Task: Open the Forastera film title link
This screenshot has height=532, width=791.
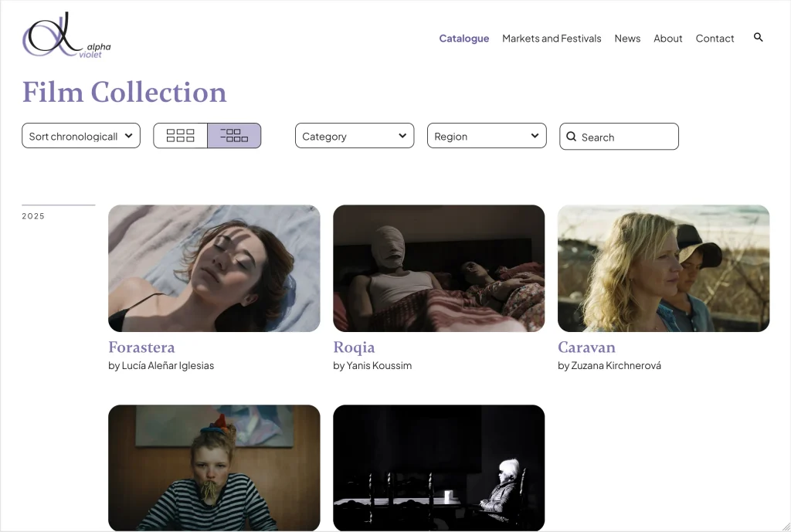Action: tap(142, 347)
